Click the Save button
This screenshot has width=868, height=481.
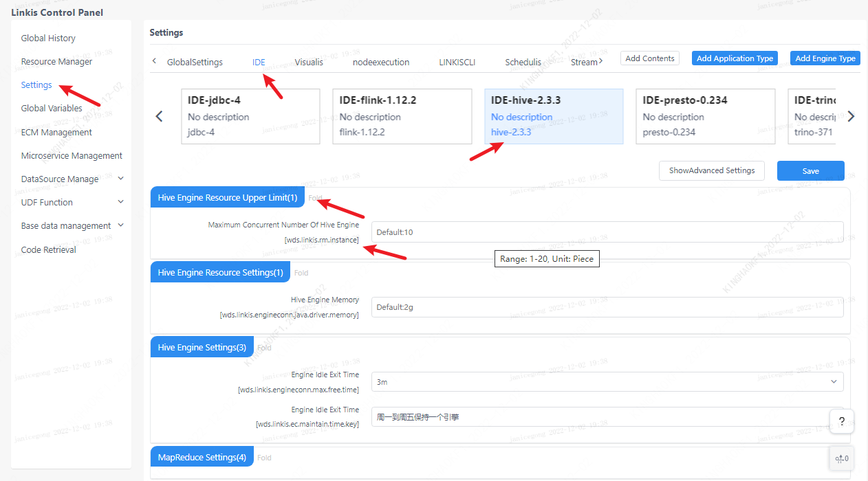[x=810, y=170]
